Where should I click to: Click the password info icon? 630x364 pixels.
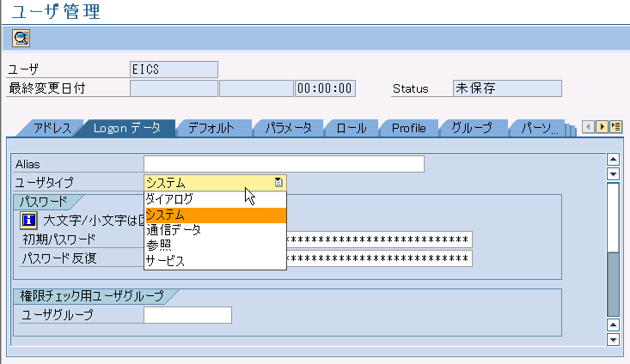point(28,221)
